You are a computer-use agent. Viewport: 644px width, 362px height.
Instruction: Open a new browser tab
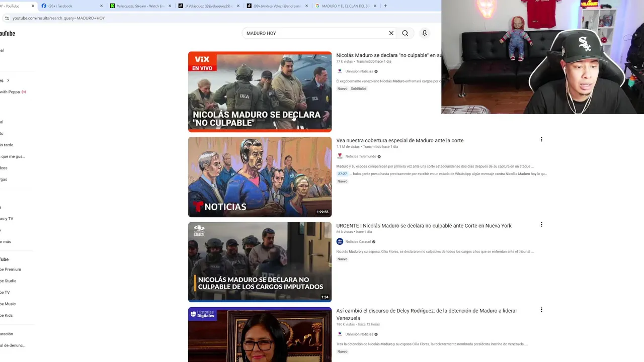385,6
